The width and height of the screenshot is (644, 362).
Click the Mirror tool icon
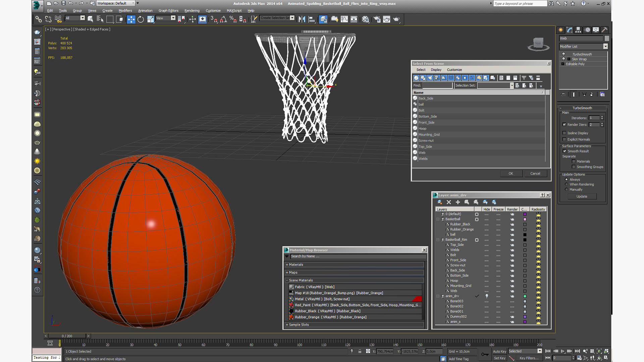(x=302, y=19)
